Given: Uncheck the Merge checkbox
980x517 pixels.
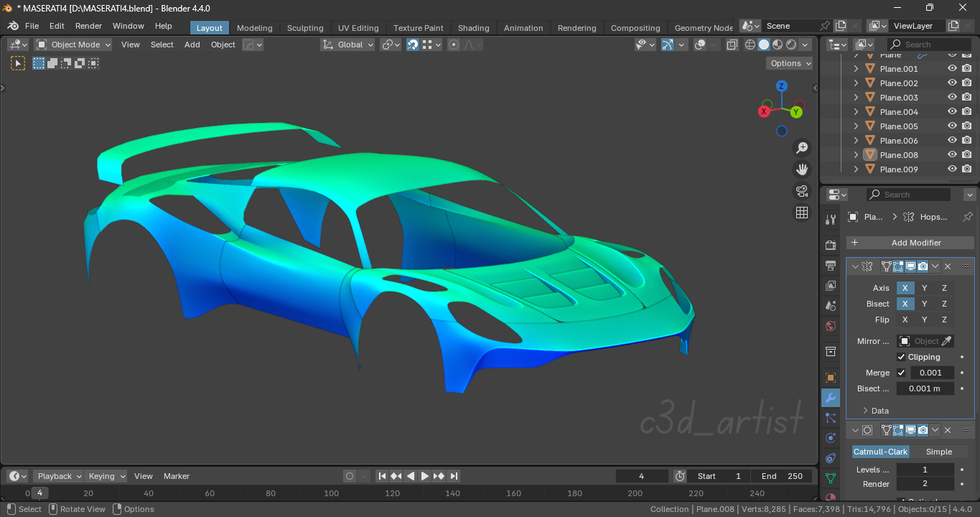Looking at the screenshot, I should coord(901,373).
